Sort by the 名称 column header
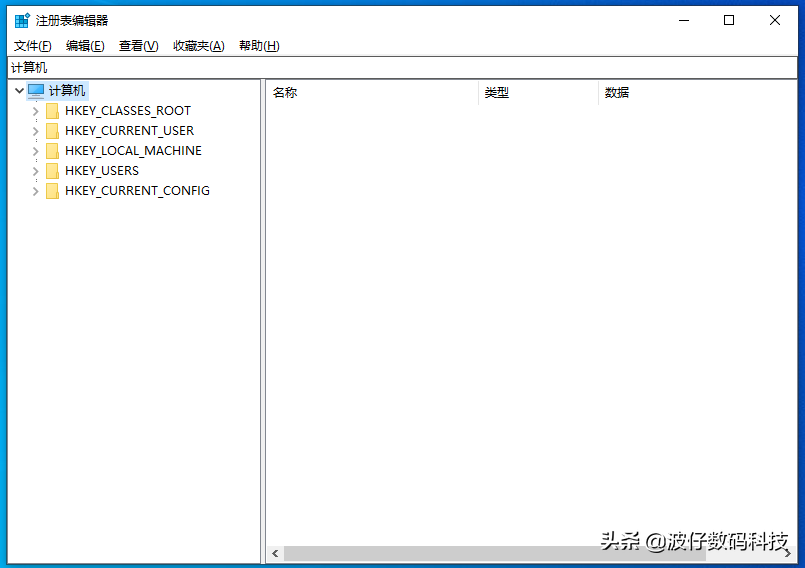805x568 pixels. pos(372,93)
